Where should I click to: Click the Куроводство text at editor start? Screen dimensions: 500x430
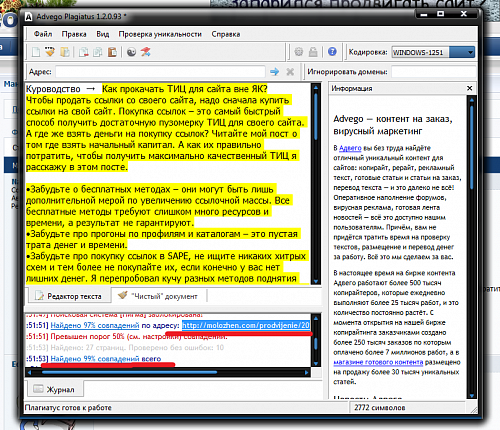[53, 89]
